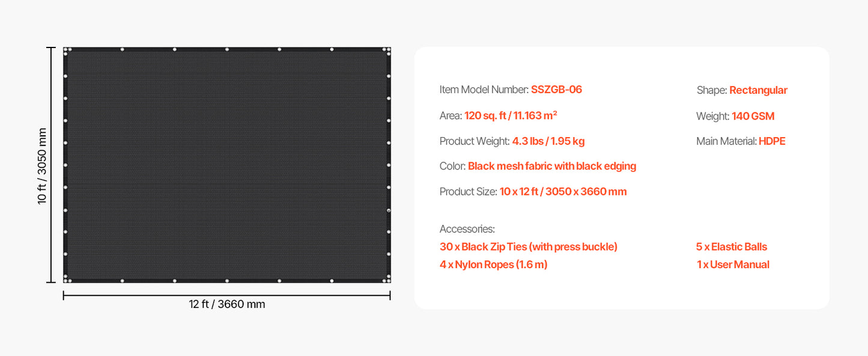Click the "HDPE" main material value
Screen dimensions: 868x356
pos(772,141)
